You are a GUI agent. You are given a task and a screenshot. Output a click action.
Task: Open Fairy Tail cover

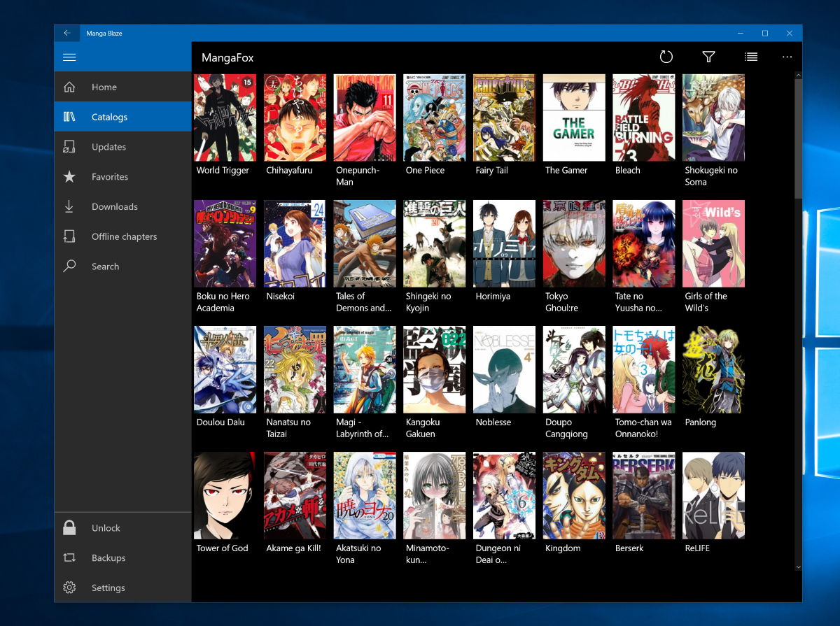tap(505, 118)
